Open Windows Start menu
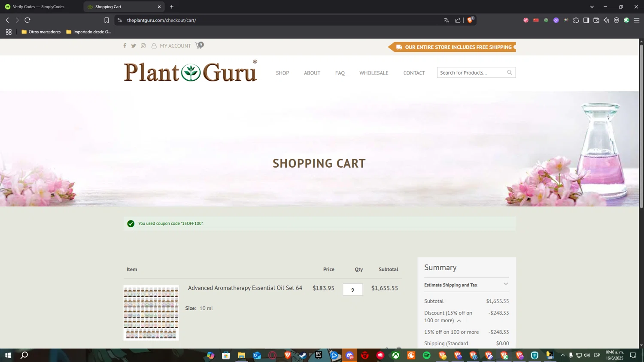This screenshot has height=362, width=644. coord(7,355)
